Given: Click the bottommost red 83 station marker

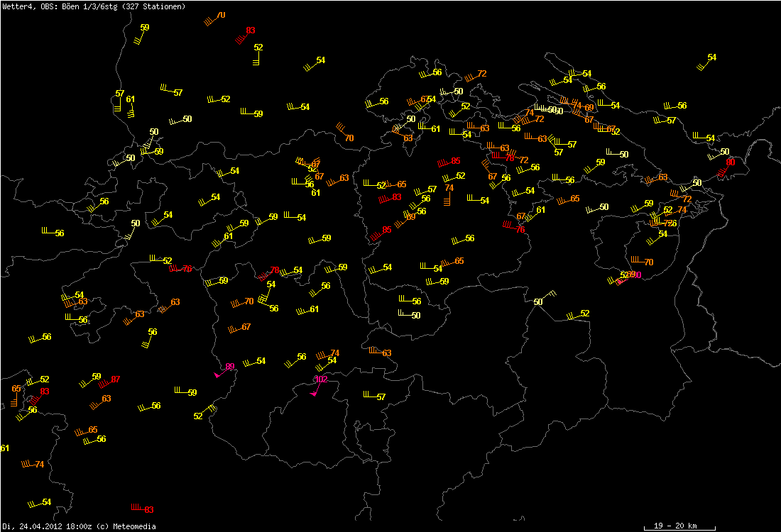Looking at the screenshot, I should pyautogui.click(x=148, y=509).
